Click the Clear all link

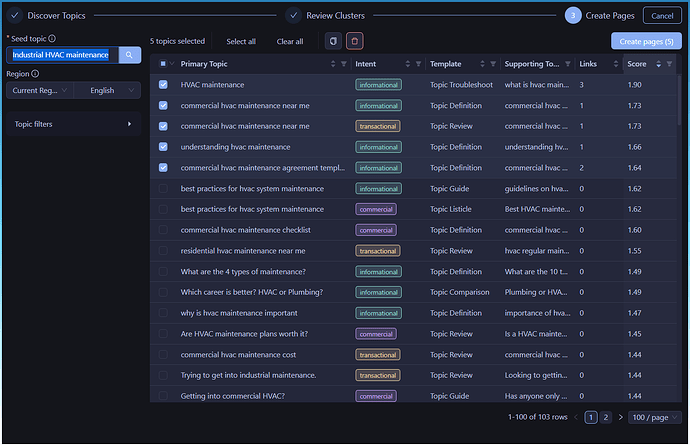289,41
